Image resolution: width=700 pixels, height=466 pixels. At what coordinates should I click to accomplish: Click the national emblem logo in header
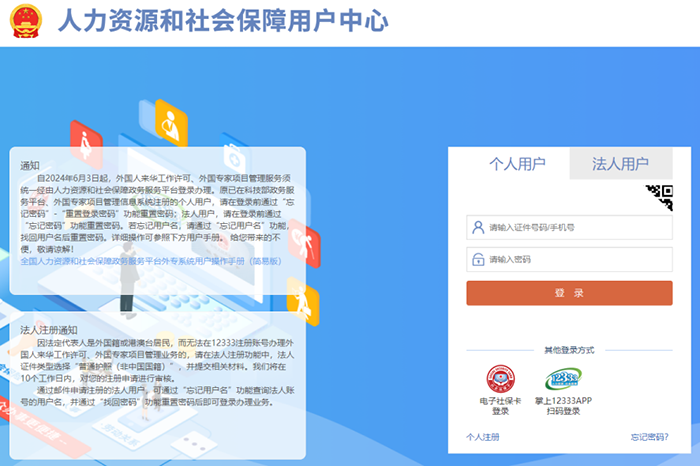[x=26, y=21]
